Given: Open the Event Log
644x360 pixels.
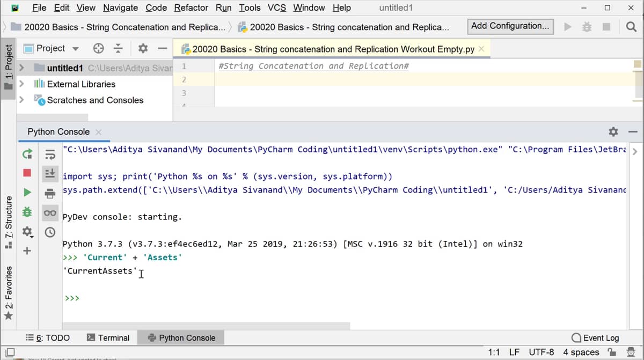Looking at the screenshot, I should point(595,338).
